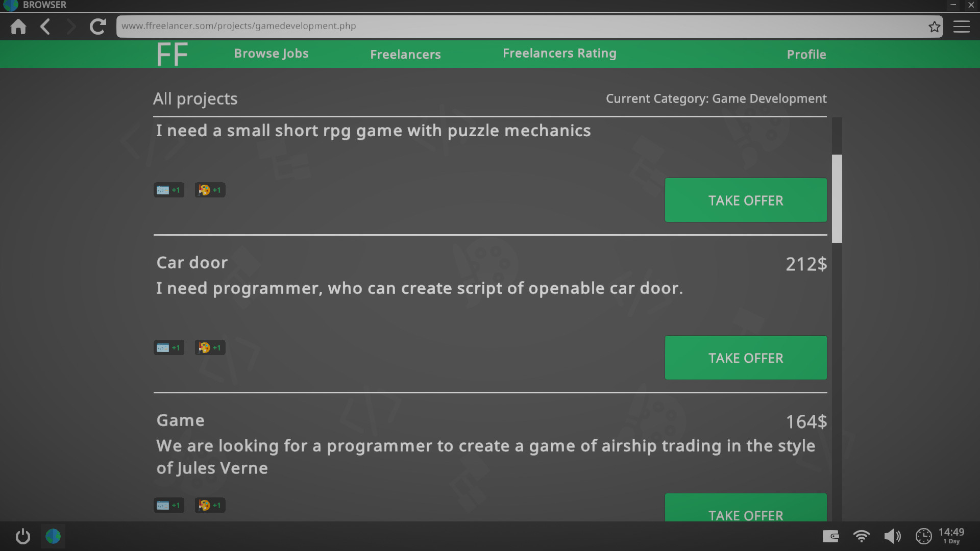Image resolution: width=980 pixels, height=551 pixels.
Task: Click the browser forward navigation icon
Action: coord(70,26)
